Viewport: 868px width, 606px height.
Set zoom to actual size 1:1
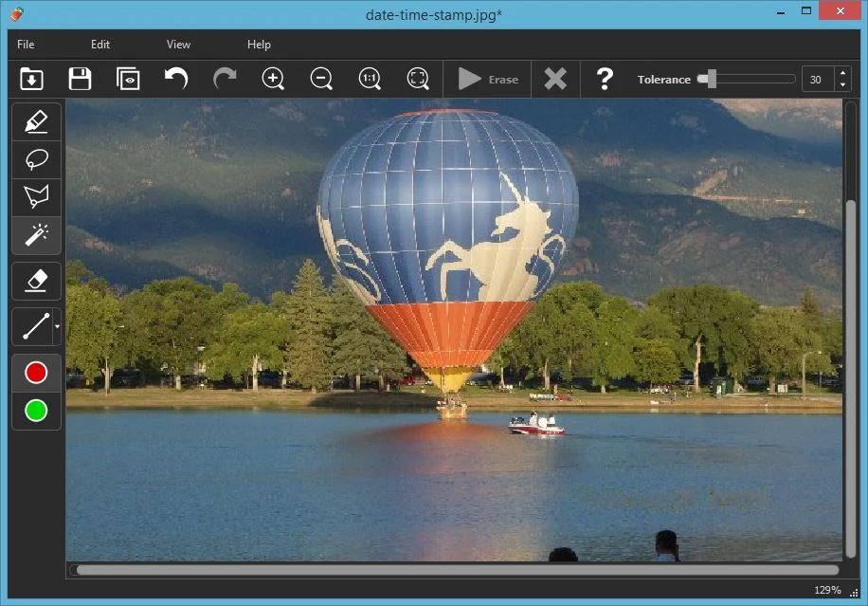pos(370,79)
